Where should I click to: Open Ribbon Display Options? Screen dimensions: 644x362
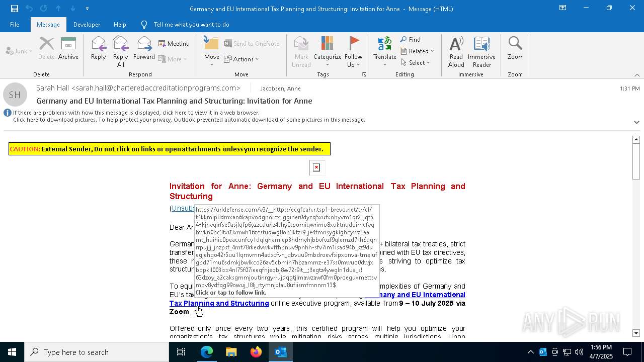(x=563, y=8)
